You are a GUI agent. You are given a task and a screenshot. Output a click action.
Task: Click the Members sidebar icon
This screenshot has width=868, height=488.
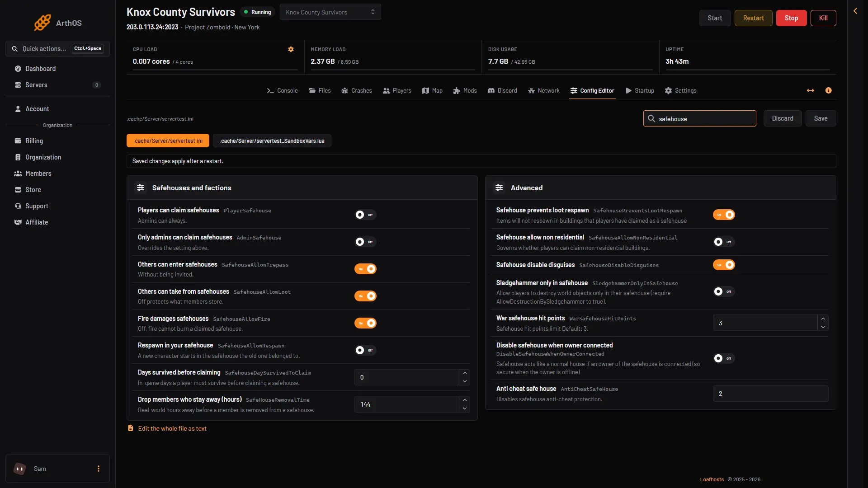[x=18, y=174]
